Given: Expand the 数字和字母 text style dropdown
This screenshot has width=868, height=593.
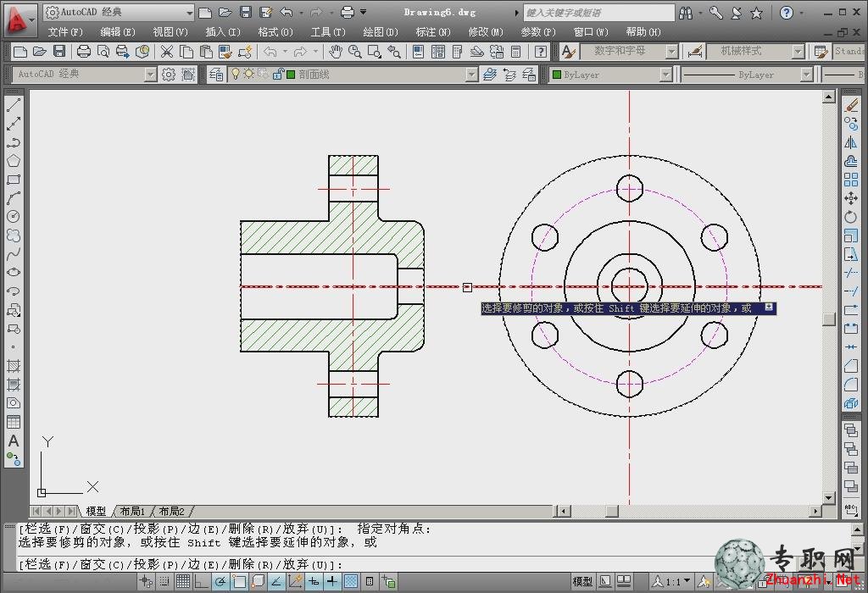Looking at the screenshot, I should click(x=671, y=52).
